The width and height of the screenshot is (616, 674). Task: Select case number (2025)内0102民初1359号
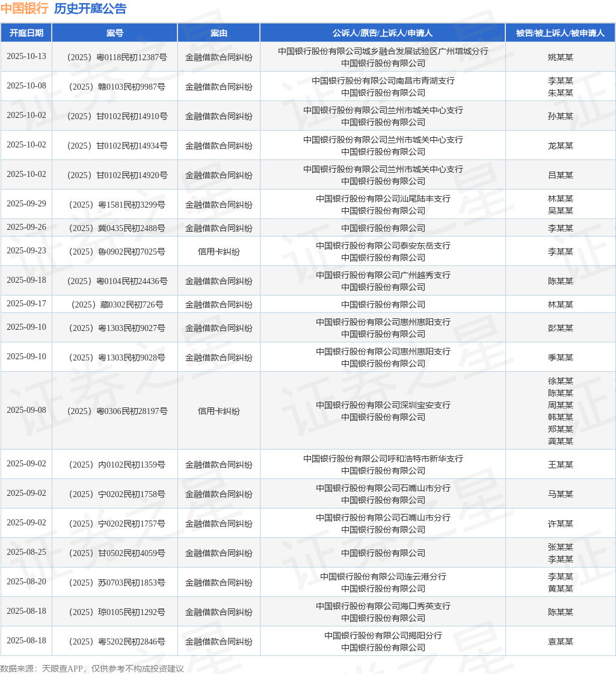click(x=117, y=465)
